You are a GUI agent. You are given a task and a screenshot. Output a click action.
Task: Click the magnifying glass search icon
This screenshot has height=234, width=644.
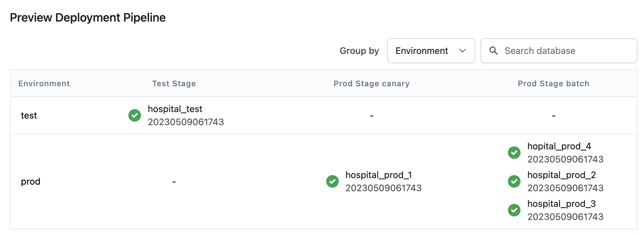tap(494, 51)
